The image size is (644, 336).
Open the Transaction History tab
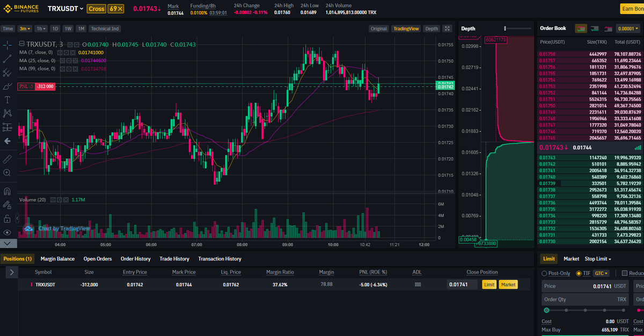(x=219, y=259)
